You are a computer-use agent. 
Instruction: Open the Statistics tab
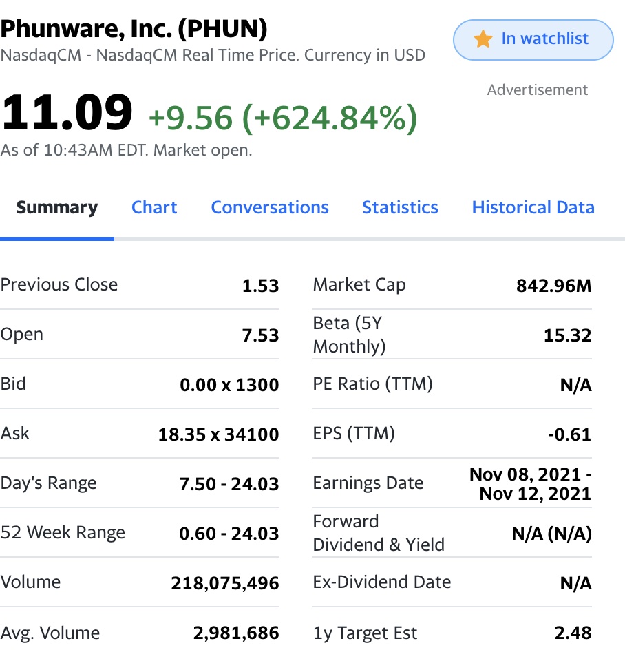click(x=400, y=207)
